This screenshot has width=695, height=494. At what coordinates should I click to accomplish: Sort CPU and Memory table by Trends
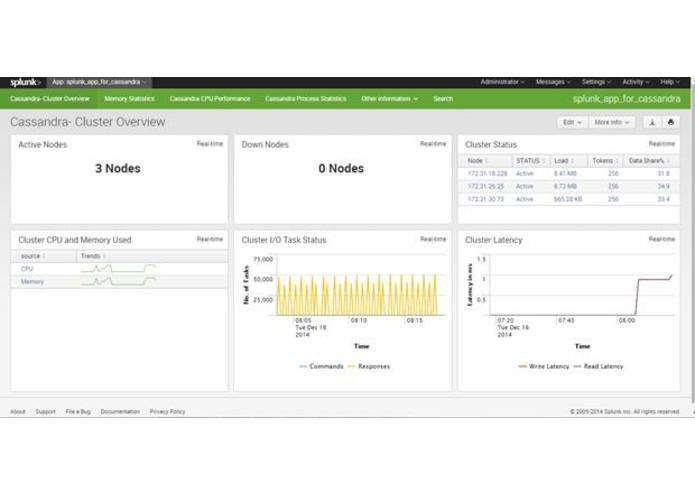coord(152,256)
